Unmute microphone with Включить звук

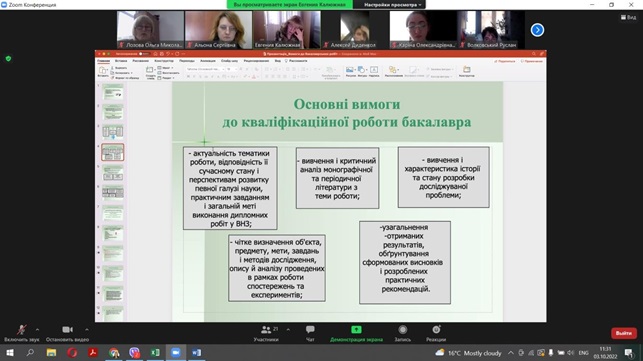[22, 333]
